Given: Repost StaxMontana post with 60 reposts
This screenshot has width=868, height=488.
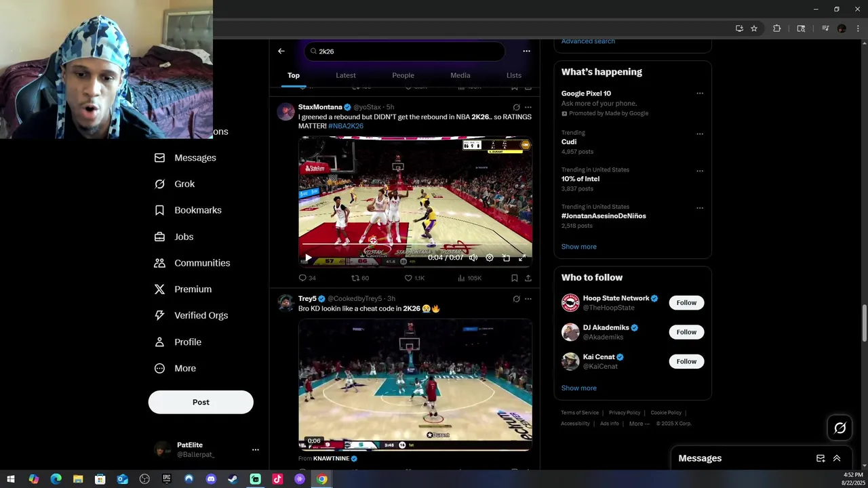Looking at the screenshot, I should (360, 278).
